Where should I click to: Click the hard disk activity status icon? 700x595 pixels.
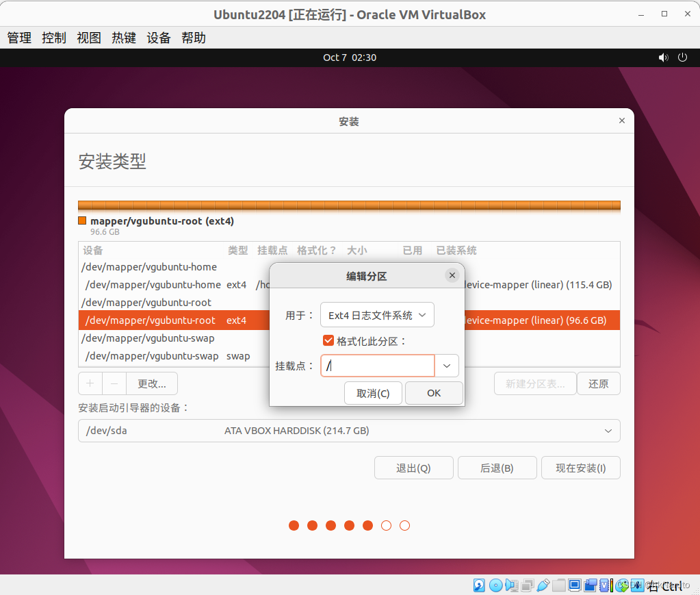point(479,585)
